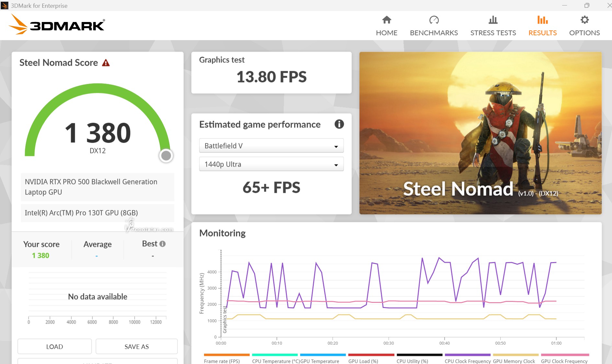The width and height of the screenshot is (612, 364).
Task: Expand the 1440p Ultra resolution dropdown
Action: (x=271, y=164)
